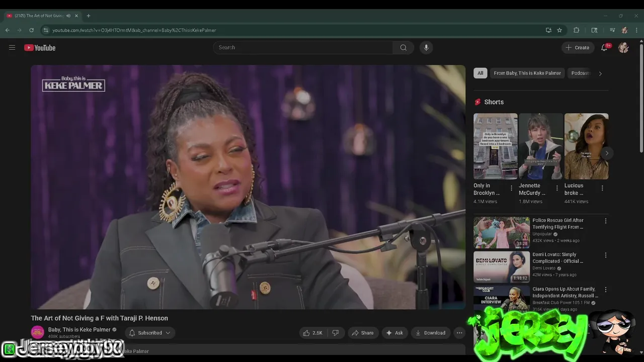The height and width of the screenshot is (362, 644).
Task: Close The Art of Not Giving tab
Action: [76, 16]
